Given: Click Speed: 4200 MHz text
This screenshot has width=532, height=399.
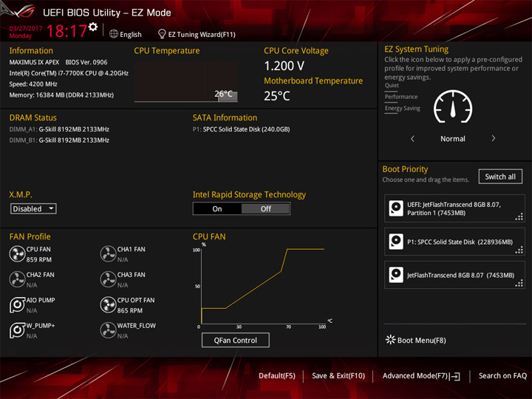Looking at the screenshot, I should click(33, 84).
